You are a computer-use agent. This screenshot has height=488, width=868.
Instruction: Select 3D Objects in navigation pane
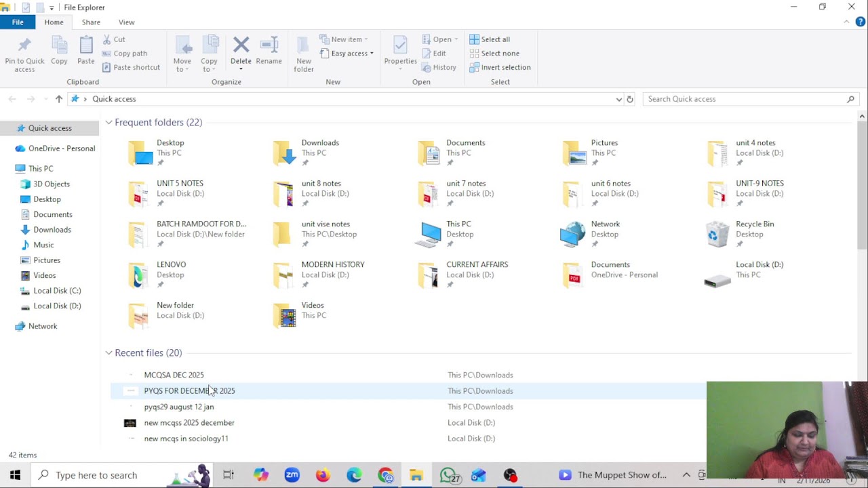pyautogui.click(x=52, y=184)
